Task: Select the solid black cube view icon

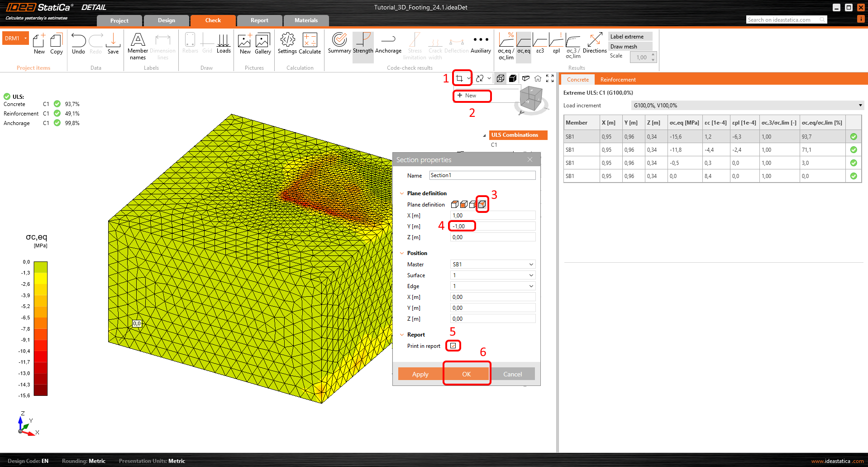Action: [x=513, y=78]
